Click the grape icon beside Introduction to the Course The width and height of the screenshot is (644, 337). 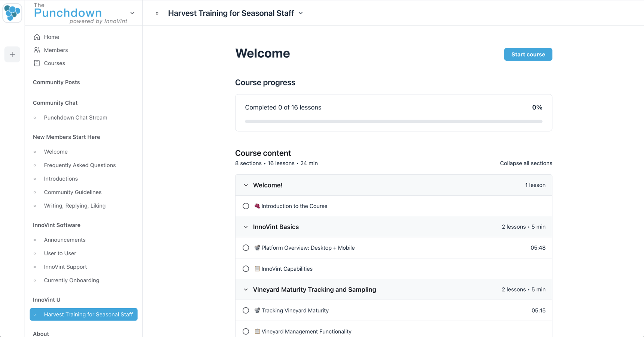coord(256,206)
